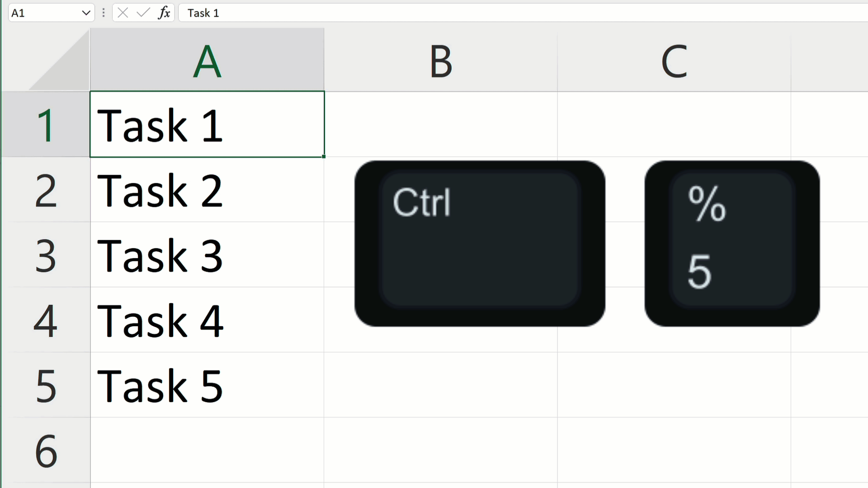The height and width of the screenshot is (488, 868).
Task: Select the cell containing Task 4
Action: click(x=207, y=320)
